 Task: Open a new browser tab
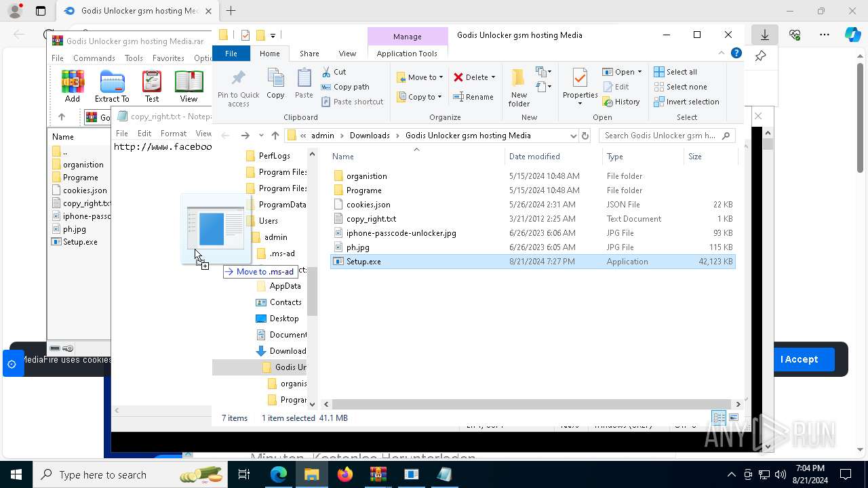tap(231, 11)
